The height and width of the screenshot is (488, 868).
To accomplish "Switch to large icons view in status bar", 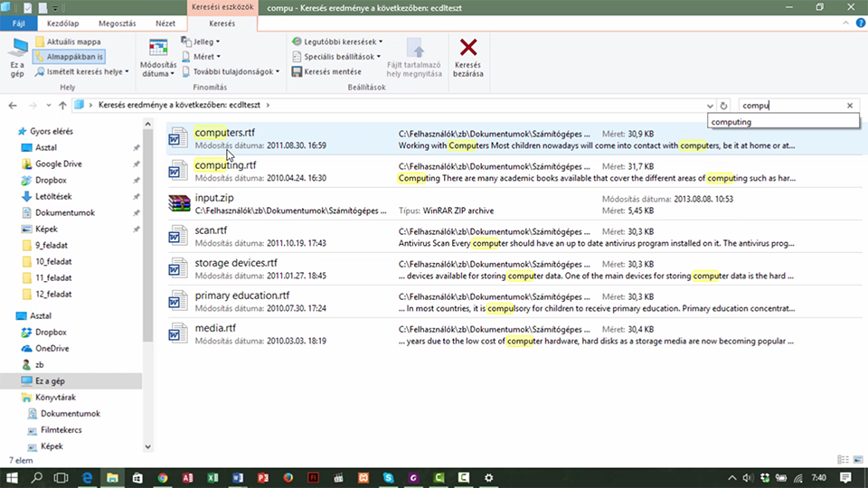I will [858, 460].
